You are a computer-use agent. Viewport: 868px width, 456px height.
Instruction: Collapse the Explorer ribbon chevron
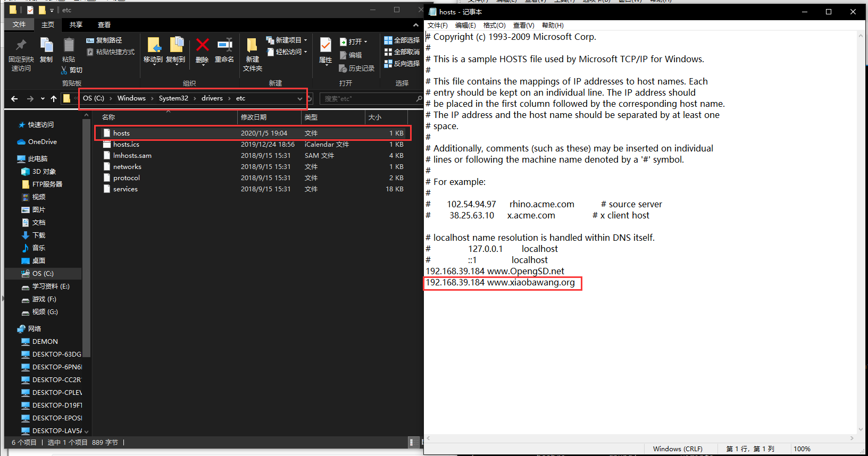(x=416, y=25)
